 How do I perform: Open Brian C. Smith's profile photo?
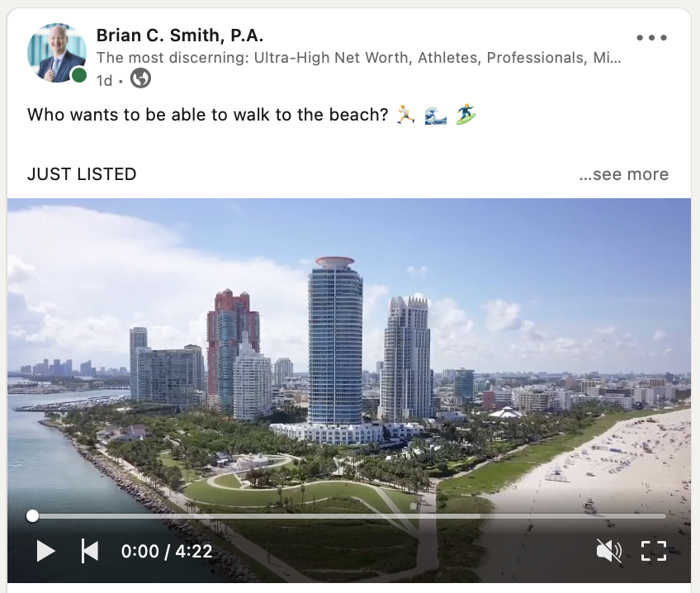click(x=57, y=53)
